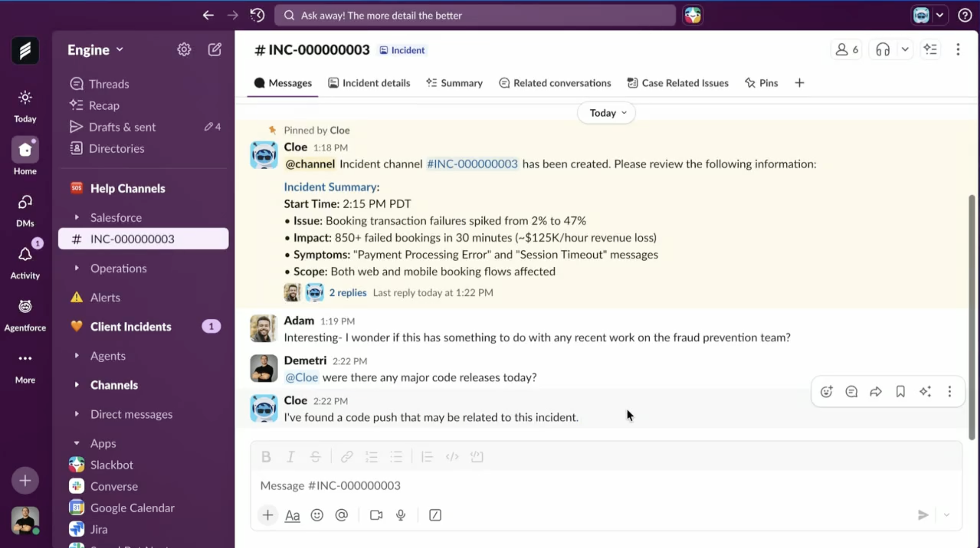The height and width of the screenshot is (548, 980).
Task: Record a video clip in composer
Action: click(376, 515)
